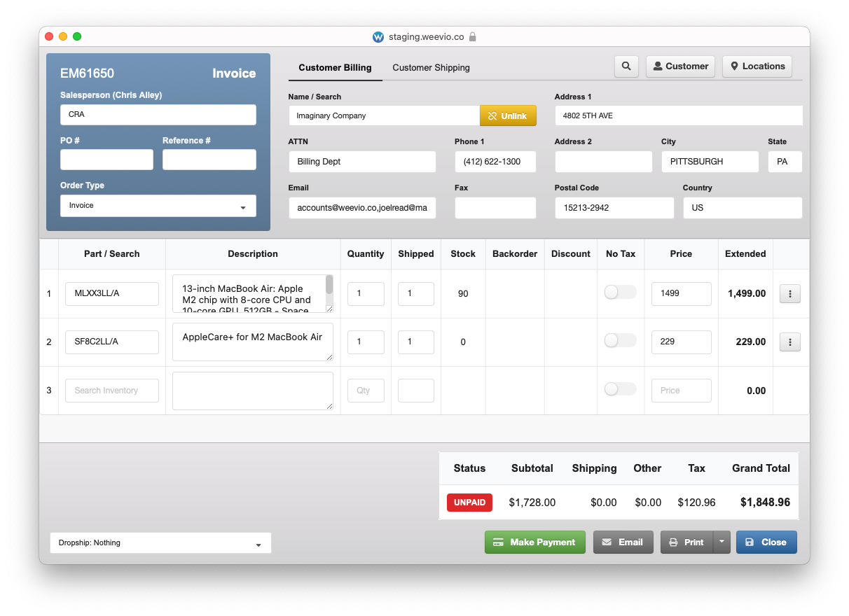Switch to Customer Shipping tab

click(x=431, y=68)
